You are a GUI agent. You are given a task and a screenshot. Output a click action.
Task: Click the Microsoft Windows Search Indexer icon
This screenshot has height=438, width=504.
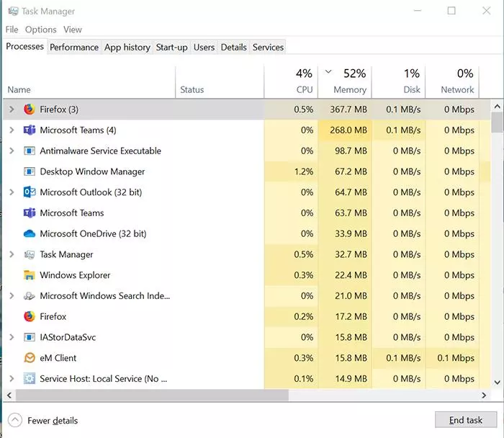tap(30, 296)
